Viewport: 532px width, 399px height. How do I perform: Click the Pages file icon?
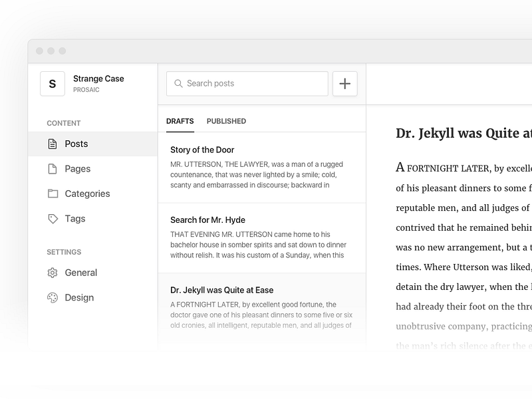(53, 169)
